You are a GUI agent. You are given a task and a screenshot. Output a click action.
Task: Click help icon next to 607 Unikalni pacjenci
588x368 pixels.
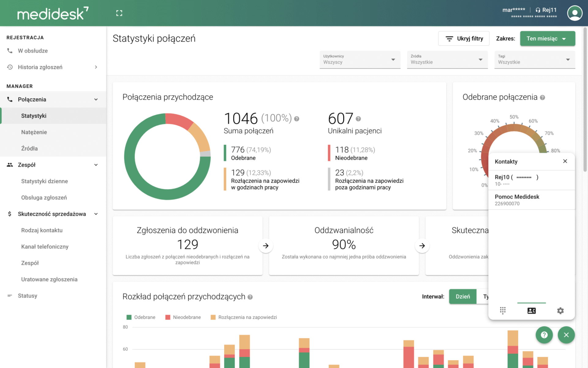click(x=358, y=119)
